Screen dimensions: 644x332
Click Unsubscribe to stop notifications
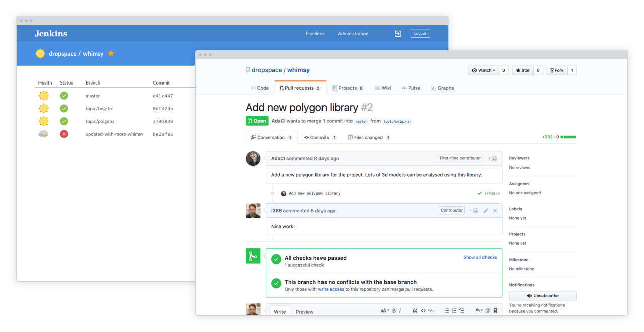[x=542, y=295]
